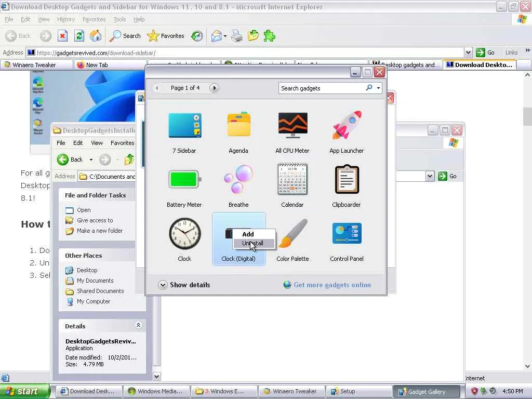Image resolution: width=532 pixels, height=399 pixels.
Task: Click Uninstall in the context menu
Action: click(252, 243)
